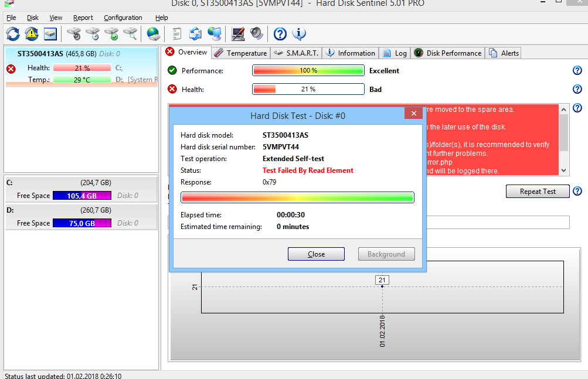Viewport: 588px width, 379px height.
Task: Click the 01.02.2018 date label on graph
Action: (x=382, y=331)
